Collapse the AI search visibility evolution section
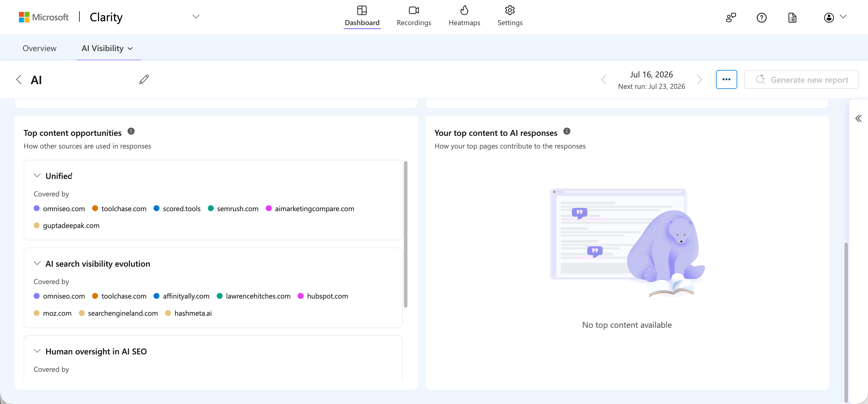The image size is (868, 404). pos(37,263)
